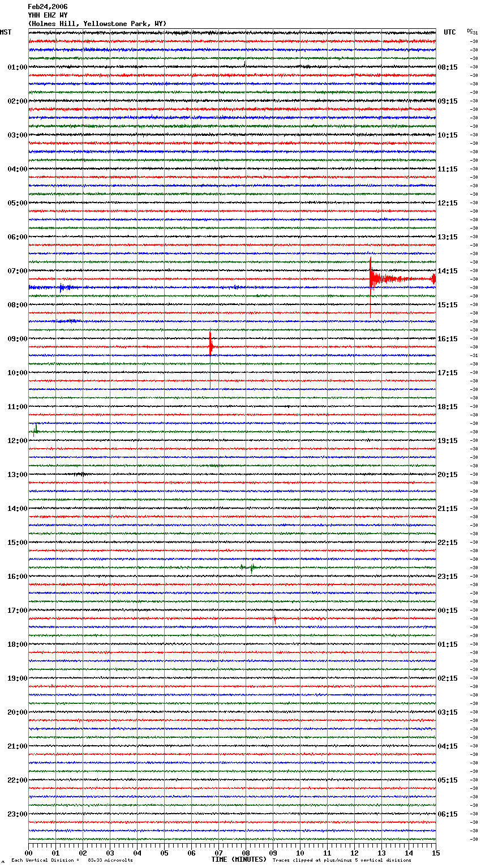Screen dimensions: 481x868
Task: Click the Traces clipped at plus/minus 5 divisions note
Action: (x=342, y=860)
